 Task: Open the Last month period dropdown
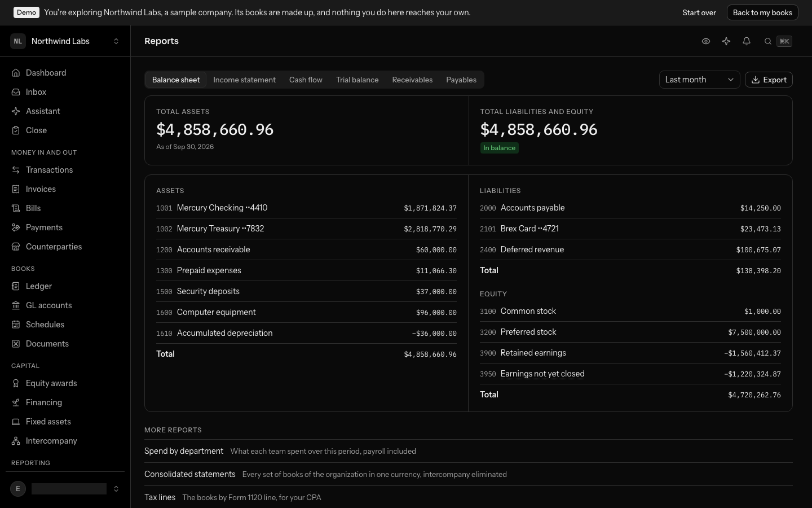pos(699,80)
